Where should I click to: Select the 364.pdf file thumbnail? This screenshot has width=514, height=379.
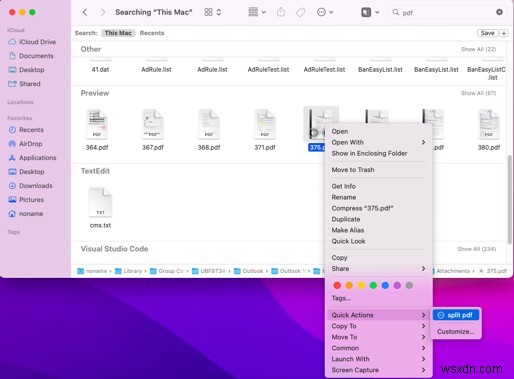97,124
